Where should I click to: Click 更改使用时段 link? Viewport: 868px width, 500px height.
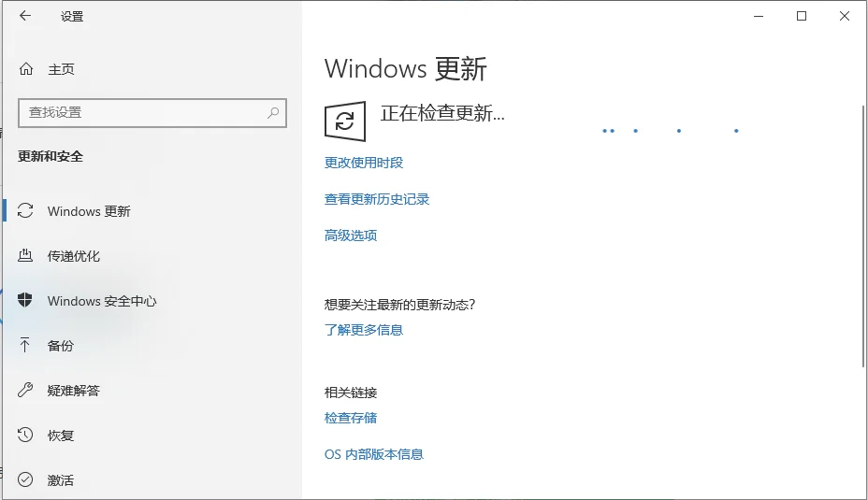click(364, 163)
